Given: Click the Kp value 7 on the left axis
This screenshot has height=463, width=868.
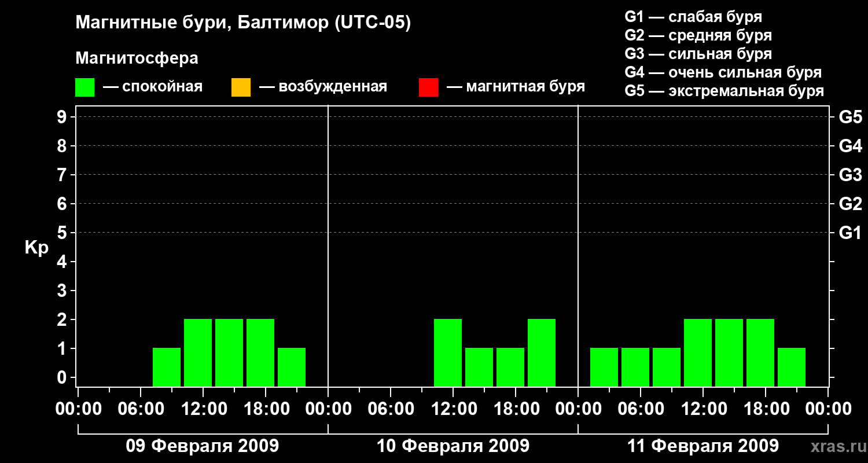Looking at the screenshot, I should [63, 175].
